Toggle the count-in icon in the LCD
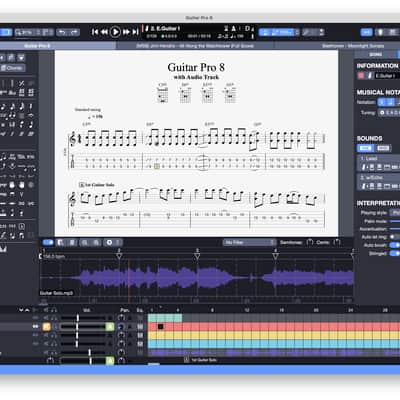 click(226, 28)
